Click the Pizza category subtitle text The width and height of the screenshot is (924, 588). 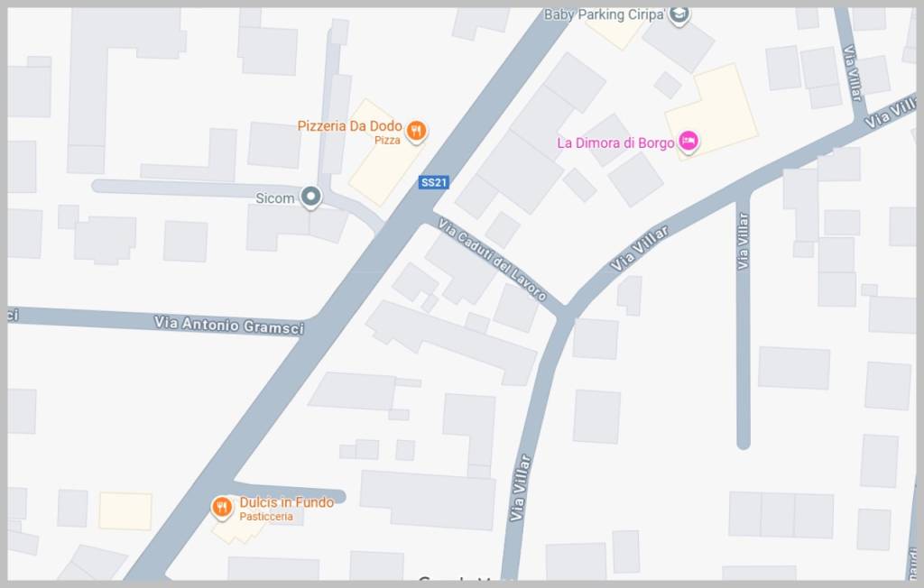[x=387, y=140]
